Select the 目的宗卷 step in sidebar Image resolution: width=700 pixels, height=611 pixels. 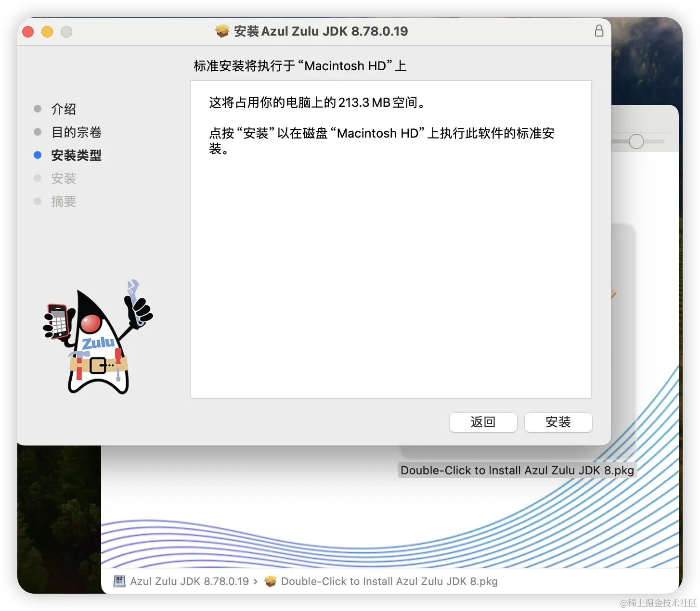(x=76, y=132)
